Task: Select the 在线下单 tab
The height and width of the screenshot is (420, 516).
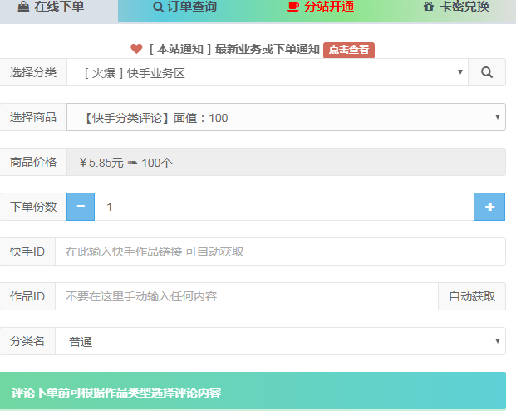Action: pos(58,8)
